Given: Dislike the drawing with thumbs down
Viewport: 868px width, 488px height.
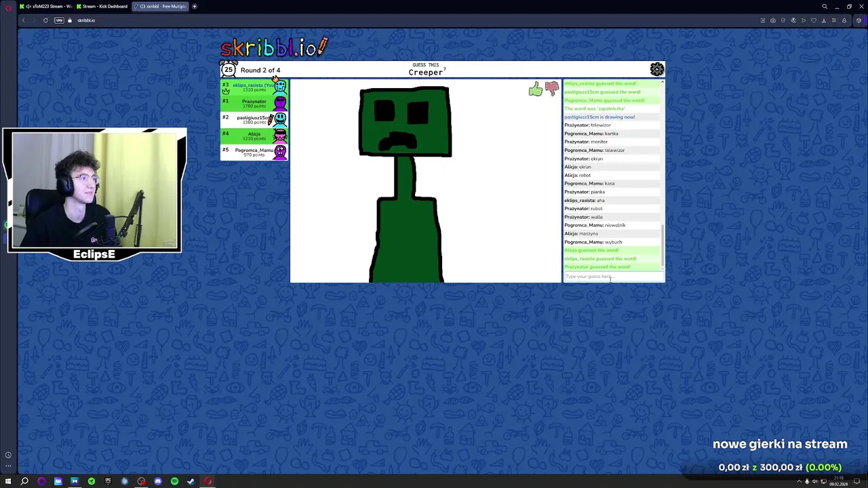Looking at the screenshot, I should [551, 89].
